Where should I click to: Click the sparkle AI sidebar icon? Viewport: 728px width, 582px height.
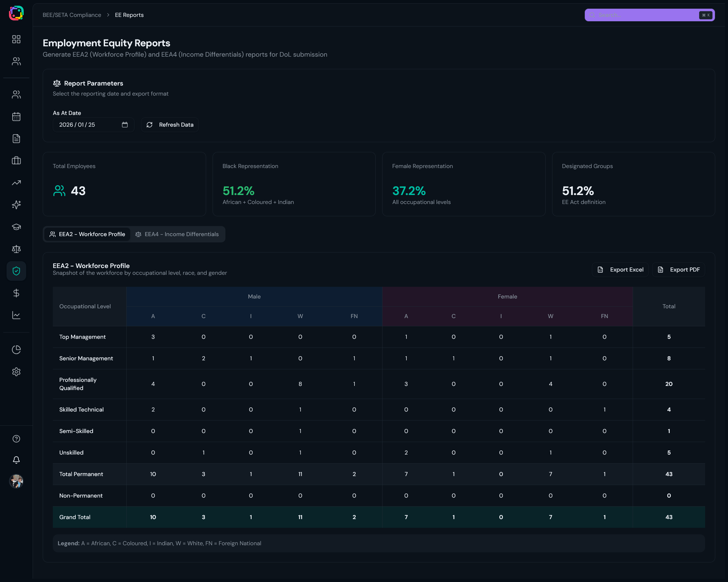[x=16, y=205]
